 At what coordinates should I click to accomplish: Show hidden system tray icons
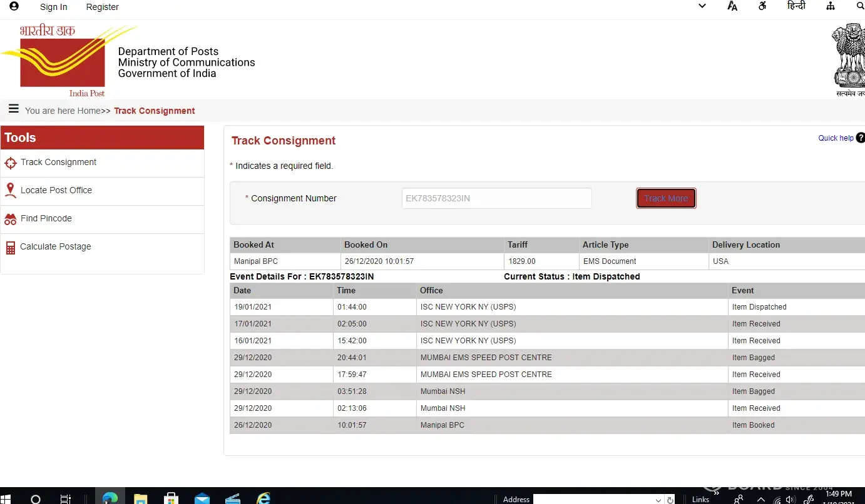pyautogui.click(x=761, y=500)
